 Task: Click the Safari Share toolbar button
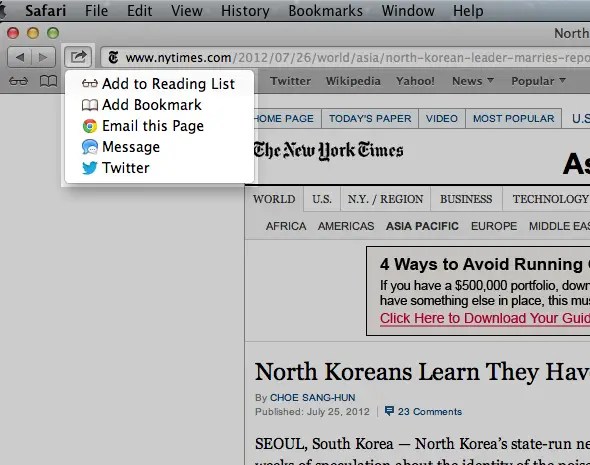(78, 57)
